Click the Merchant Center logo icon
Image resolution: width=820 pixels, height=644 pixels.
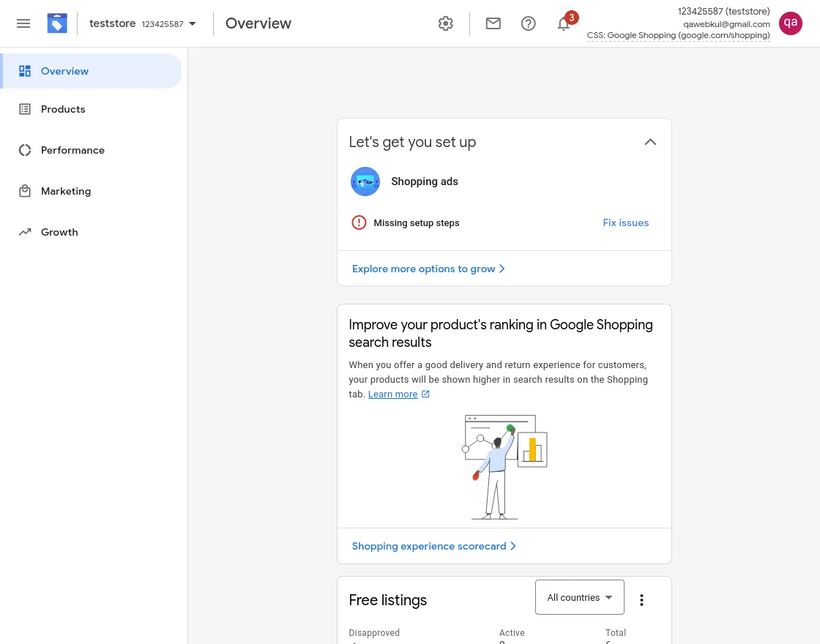tap(57, 23)
